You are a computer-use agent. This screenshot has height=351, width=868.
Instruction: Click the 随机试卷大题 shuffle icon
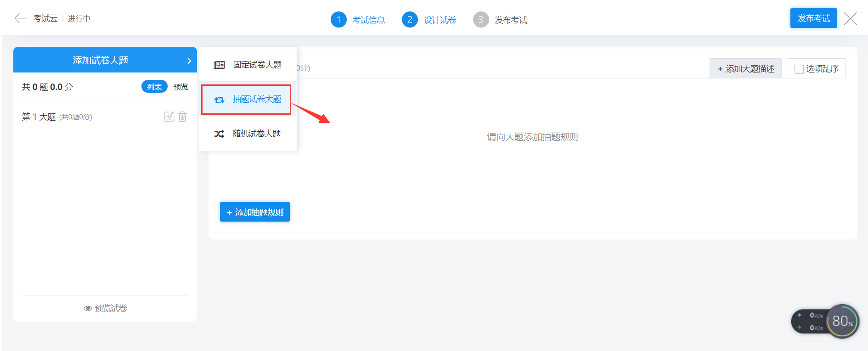click(x=219, y=134)
